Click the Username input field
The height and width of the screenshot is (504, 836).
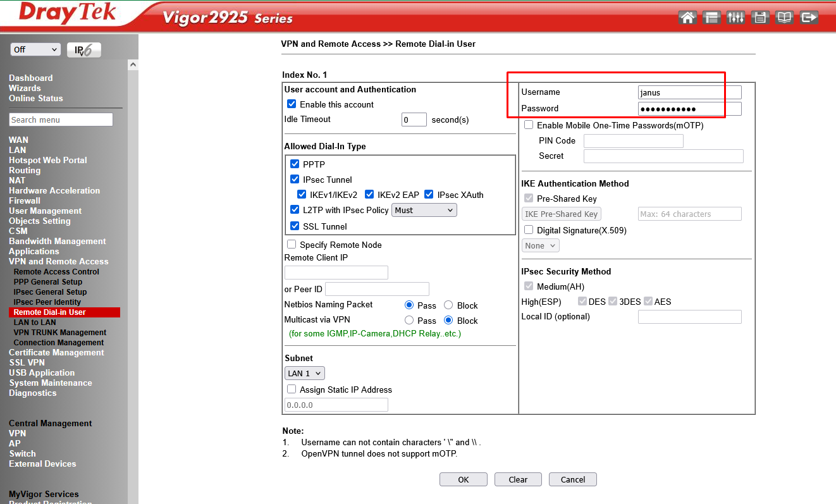click(x=689, y=92)
